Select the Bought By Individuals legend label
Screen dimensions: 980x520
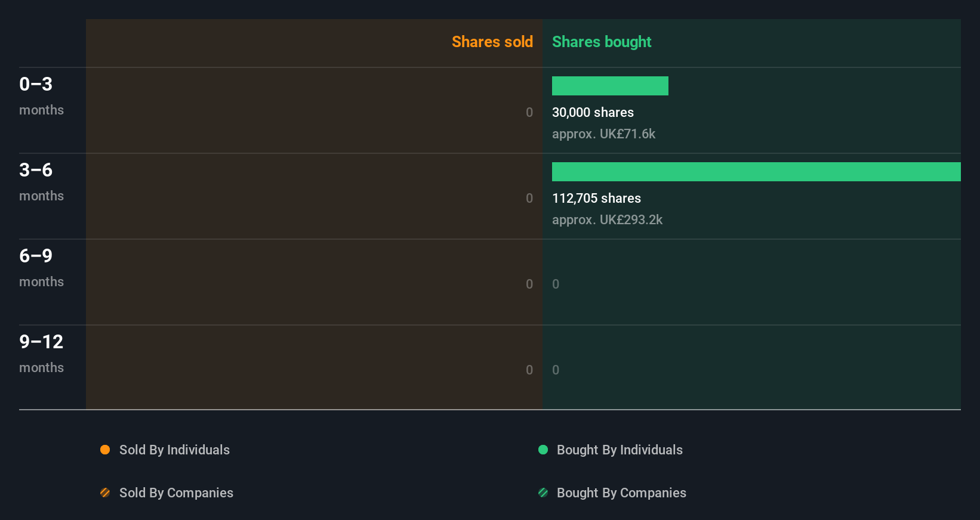(620, 450)
